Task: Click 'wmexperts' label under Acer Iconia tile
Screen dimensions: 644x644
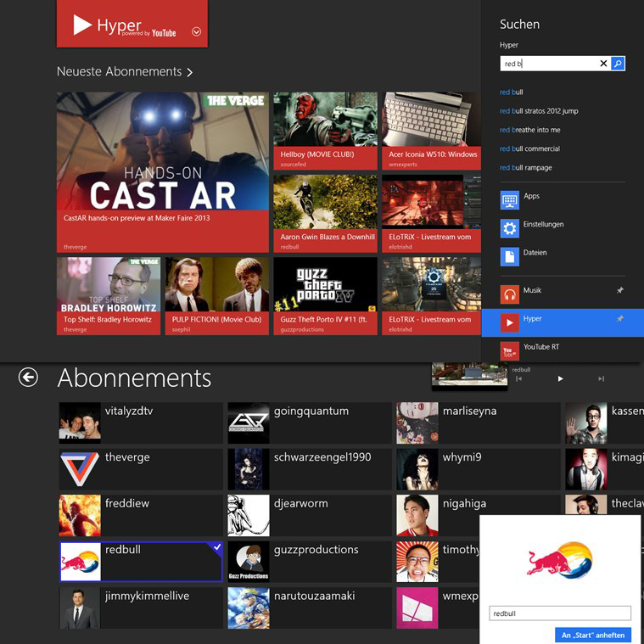Action: (x=403, y=165)
